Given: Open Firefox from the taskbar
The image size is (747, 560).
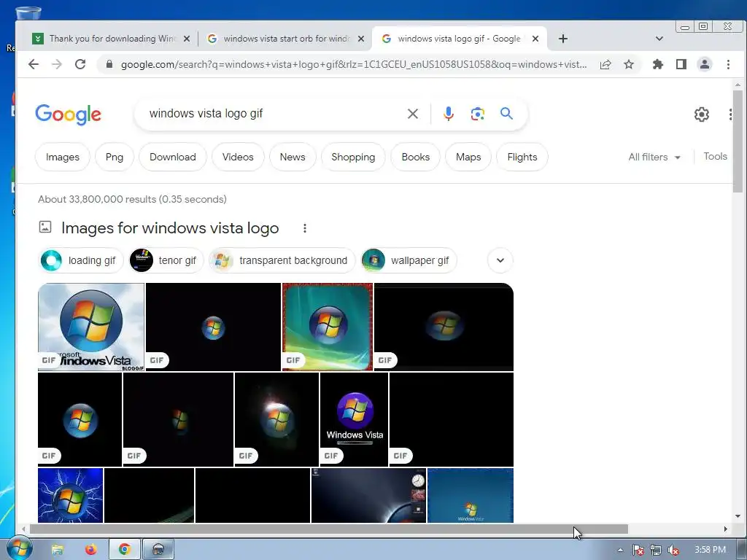Looking at the screenshot, I should click(x=91, y=550).
